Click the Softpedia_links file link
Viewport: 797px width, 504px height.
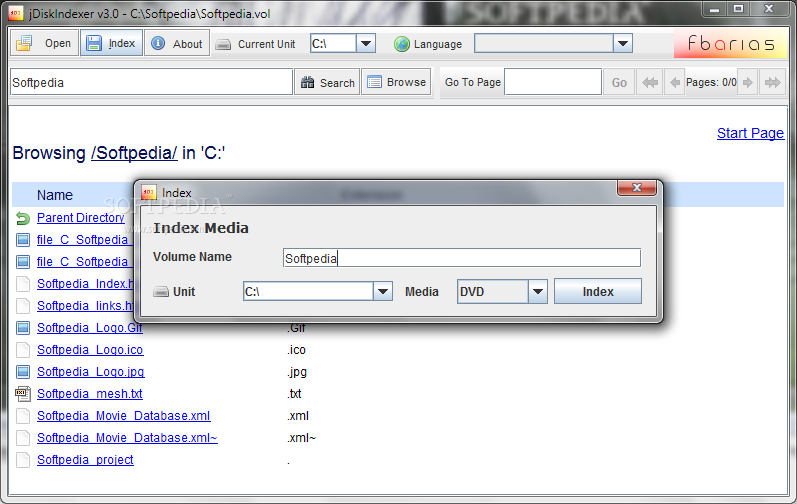pos(85,305)
